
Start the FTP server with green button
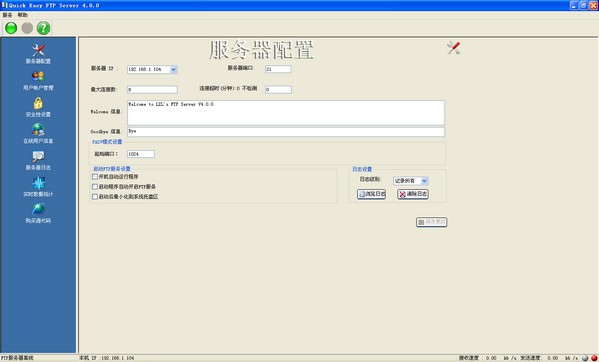pyautogui.click(x=11, y=28)
